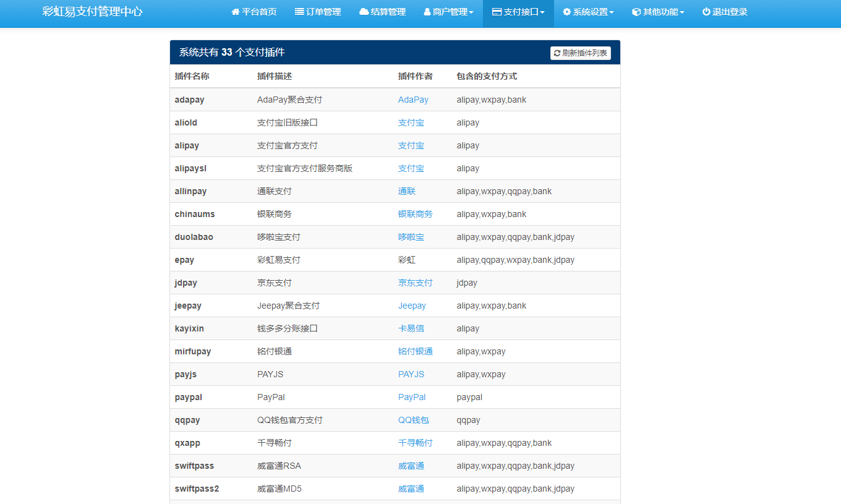Click the 钱多多分账接口 description
This screenshot has width=841, height=504.
tap(288, 328)
